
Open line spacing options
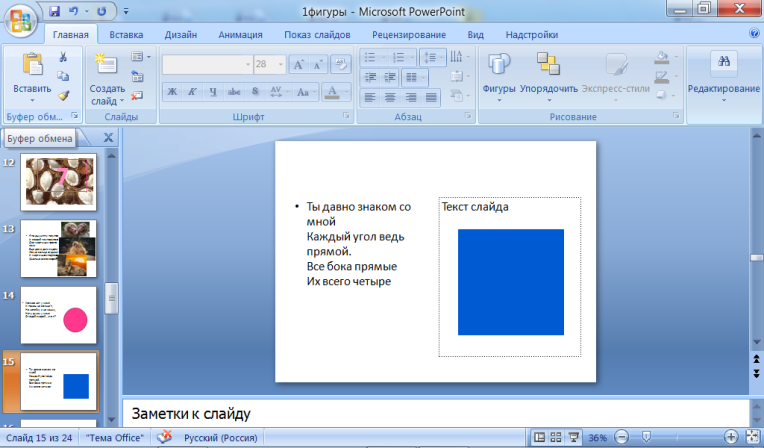432,58
